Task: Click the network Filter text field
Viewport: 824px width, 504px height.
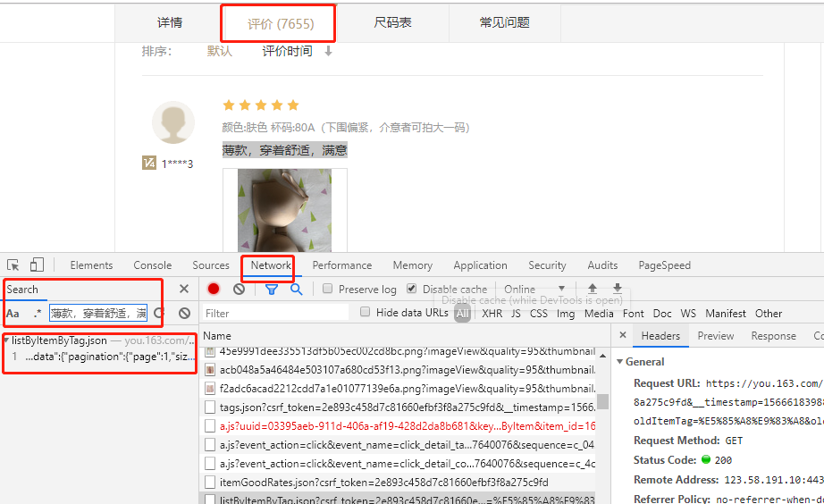Action: [x=275, y=314]
